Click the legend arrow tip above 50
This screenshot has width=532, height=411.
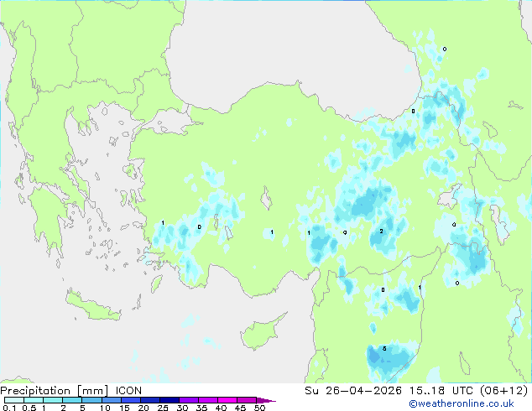click(266, 400)
